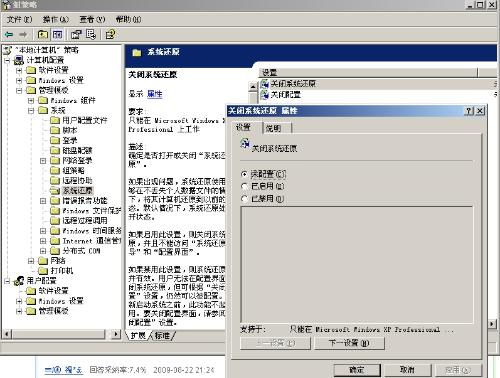This screenshot has width=500, height=378.
Task: Click the Forward arrow toolbar icon
Action: point(23,34)
